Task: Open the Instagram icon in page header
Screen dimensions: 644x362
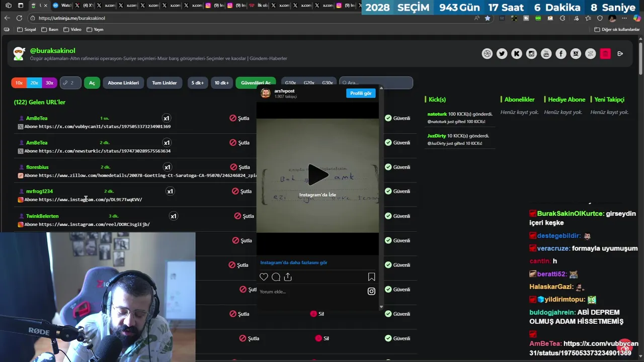Action: 531,54
